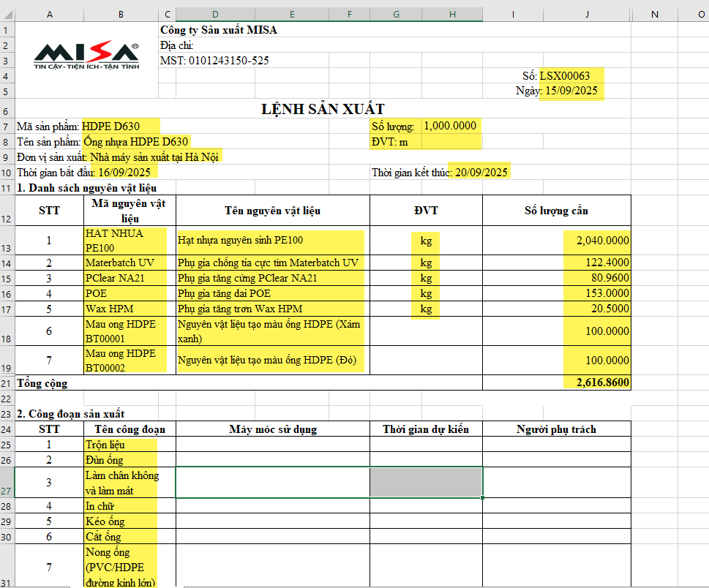Click material code 'Mau ong HDPE BT00001'

point(120,331)
